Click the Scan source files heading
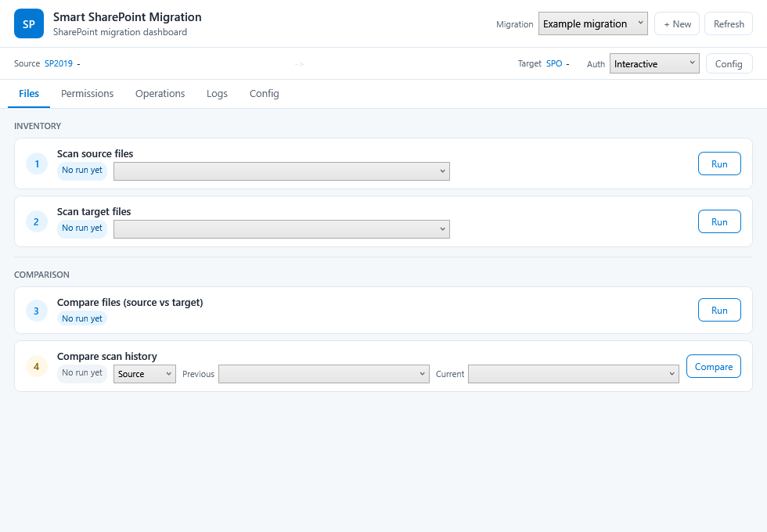Viewport: 767px width, 532px height. 95,153
